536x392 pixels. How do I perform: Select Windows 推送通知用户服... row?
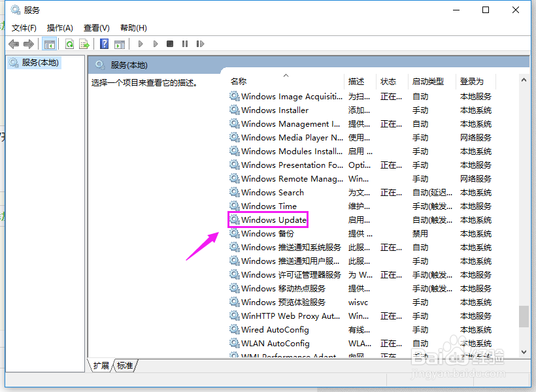click(360, 261)
